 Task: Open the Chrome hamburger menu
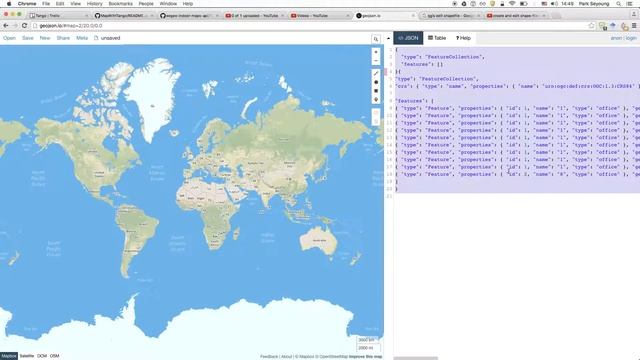[x=634, y=26]
